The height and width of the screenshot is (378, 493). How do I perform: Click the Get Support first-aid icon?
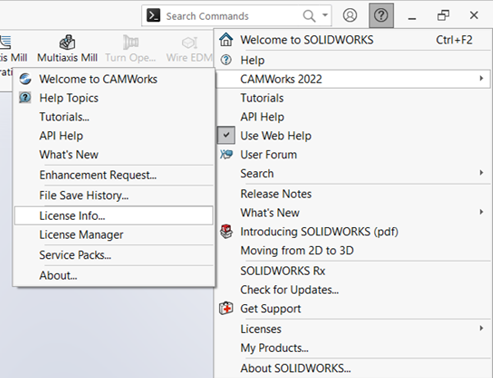point(226,308)
